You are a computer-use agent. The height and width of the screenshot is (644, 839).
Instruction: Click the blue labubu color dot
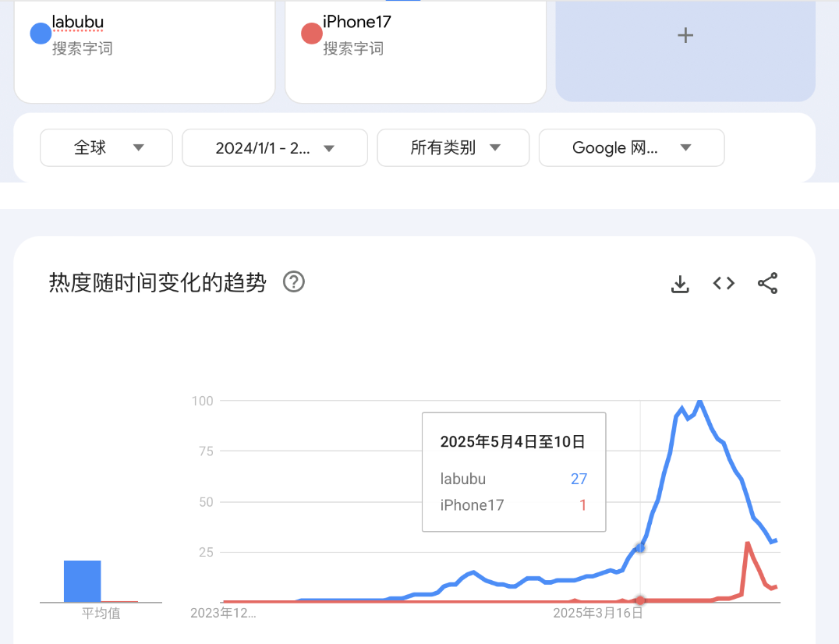coord(41,34)
